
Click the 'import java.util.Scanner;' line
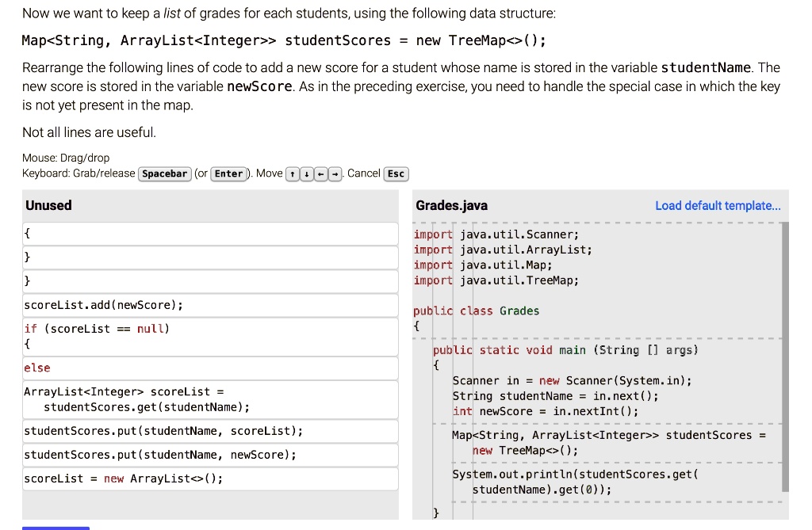[496, 234]
